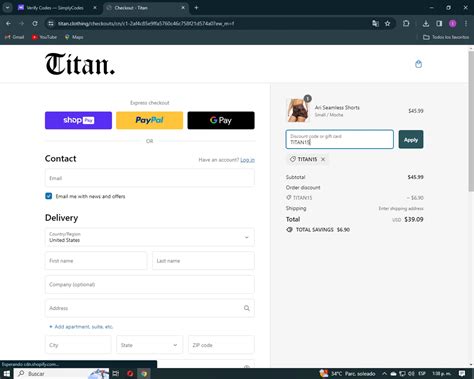Reload the current page
The height and width of the screenshot is (379, 474).
click(35, 23)
